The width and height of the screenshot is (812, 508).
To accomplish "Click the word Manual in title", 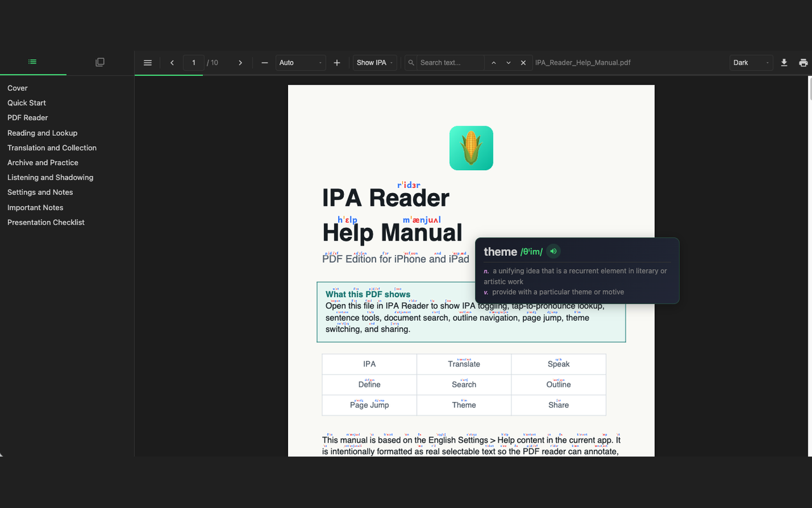I will point(421,232).
